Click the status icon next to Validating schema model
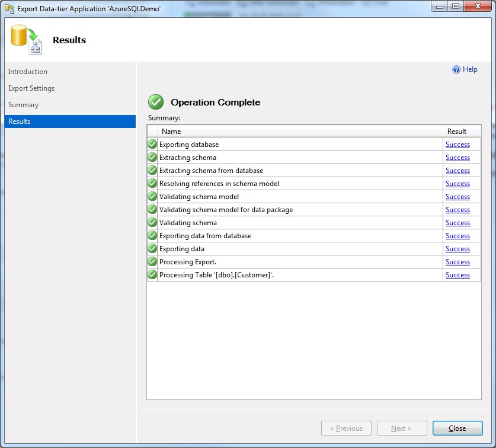 point(152,197)
